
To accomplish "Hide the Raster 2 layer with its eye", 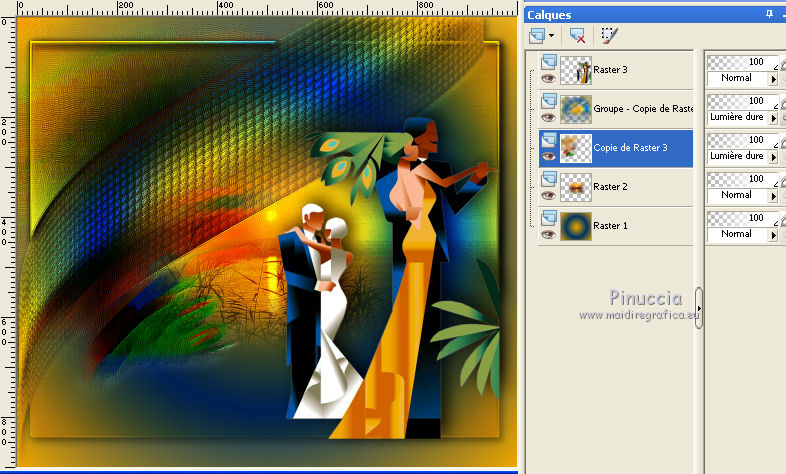I will [x=548, y=195].
